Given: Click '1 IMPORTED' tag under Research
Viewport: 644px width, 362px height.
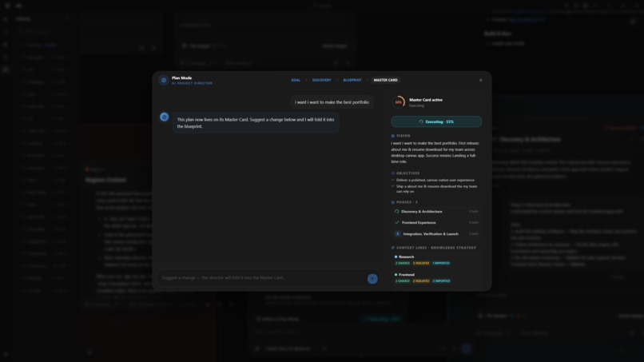Looking at the screenshot, I should [x=441, y=263].
